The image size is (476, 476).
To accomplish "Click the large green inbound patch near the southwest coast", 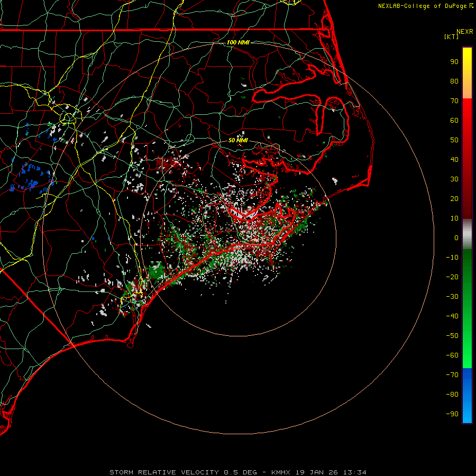I will coord(157,271).
